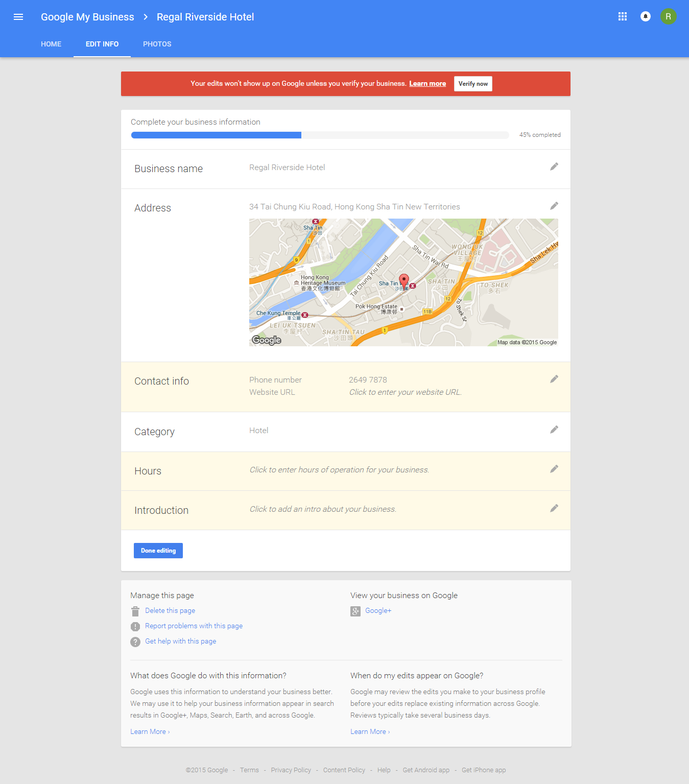This screenshot has width=689, height=784.
Task: Click to enter your website URL
Action: pos(406,392)
